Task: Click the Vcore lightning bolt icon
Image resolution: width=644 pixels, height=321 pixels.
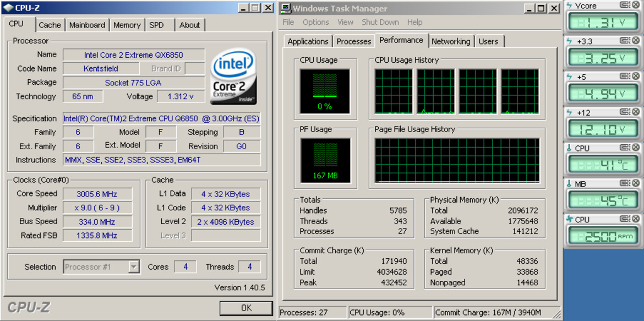Action: 569,6
